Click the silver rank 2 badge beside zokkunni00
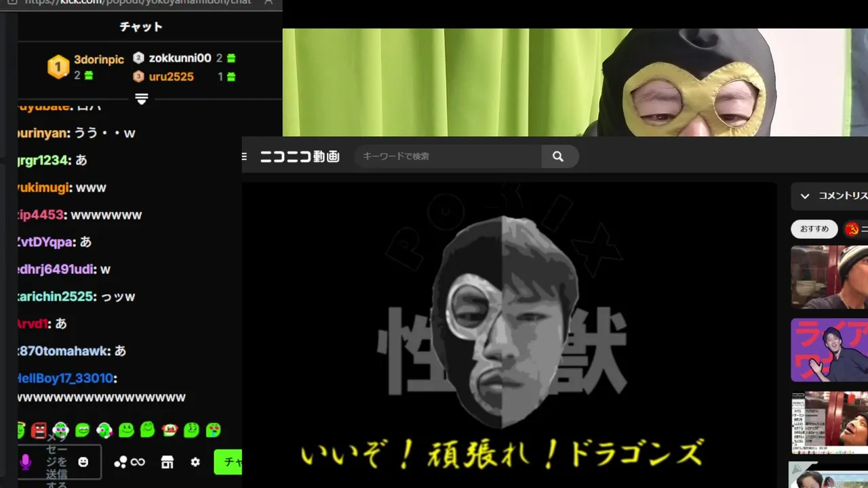Viewport: 868px width, 488px height. (139, 58)
